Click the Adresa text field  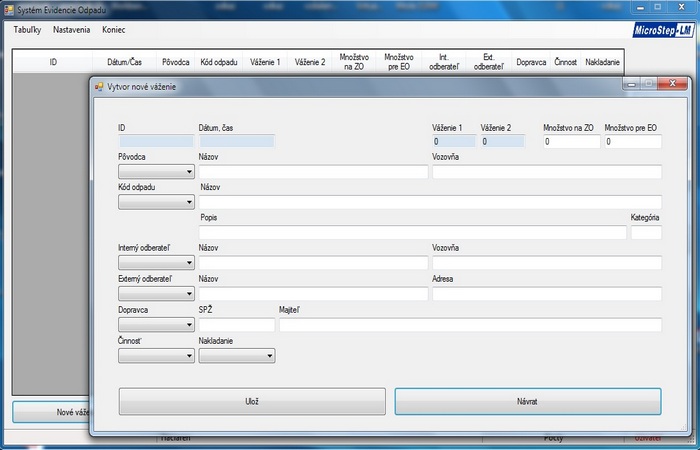pos(547,293)
